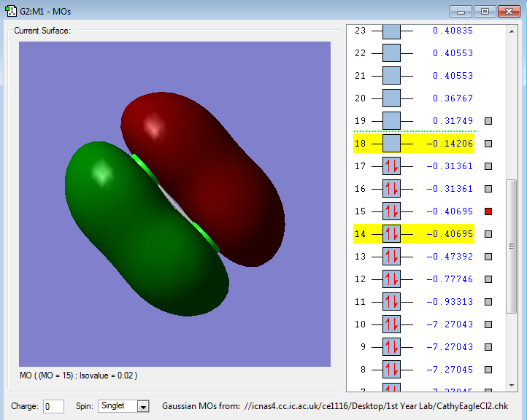Select the LUMO orbital box, MO 18
The image size is (527, 420).
coord(391,144)
